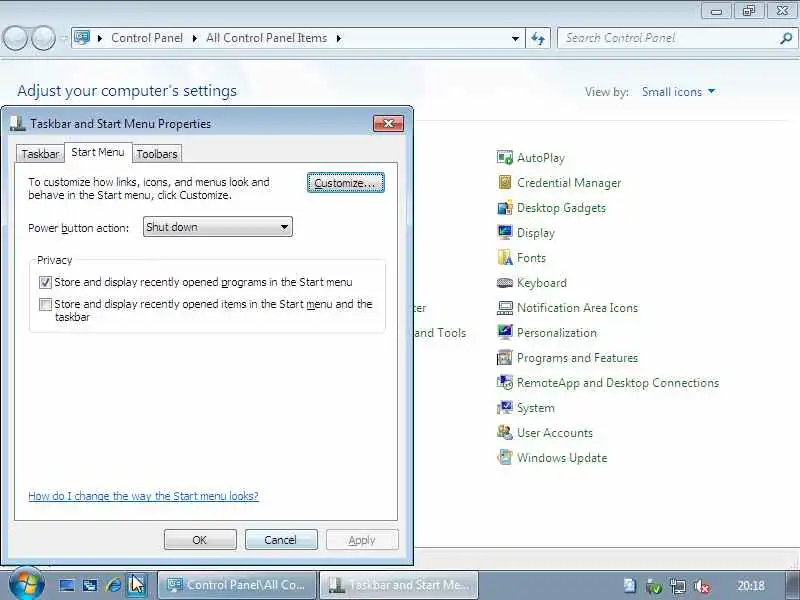Expand address bar history dropdown arrow
800x600 pixels.
pyautogui.click(x=515, y=38)
